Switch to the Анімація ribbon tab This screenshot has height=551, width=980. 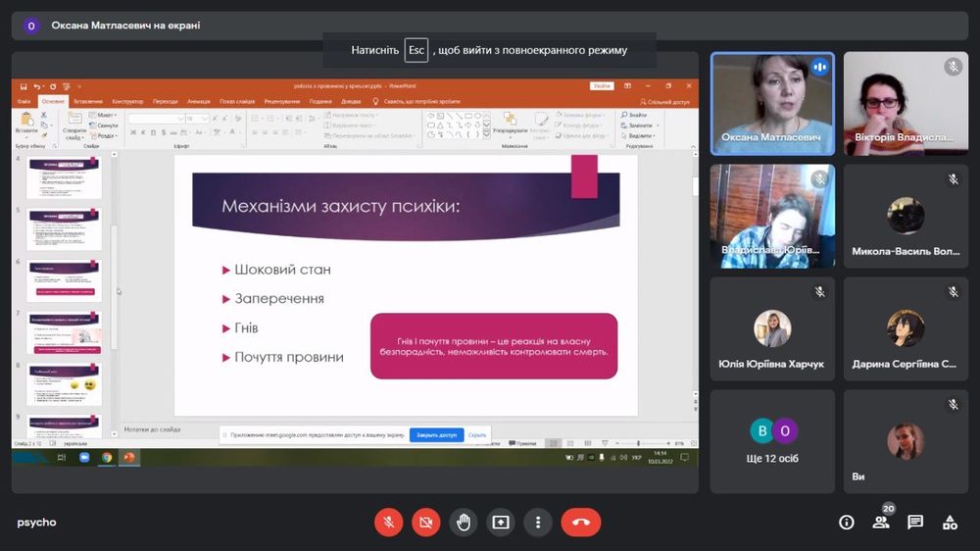pos(199,101)
